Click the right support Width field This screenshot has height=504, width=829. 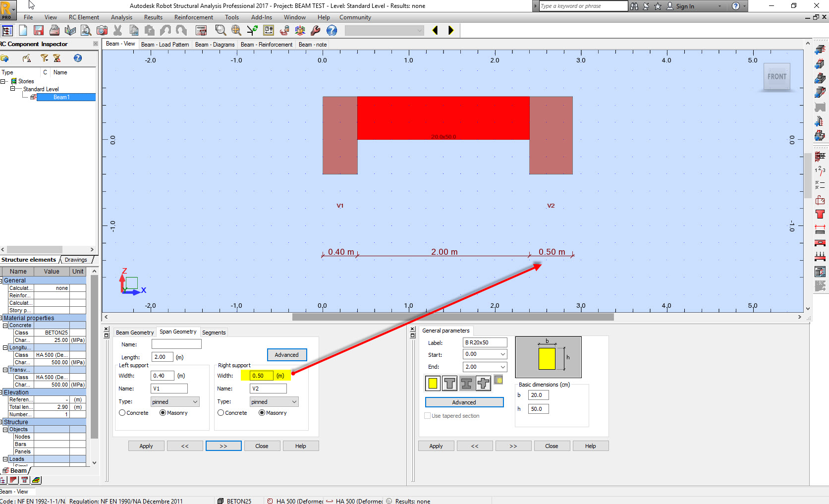pos(262,376)
